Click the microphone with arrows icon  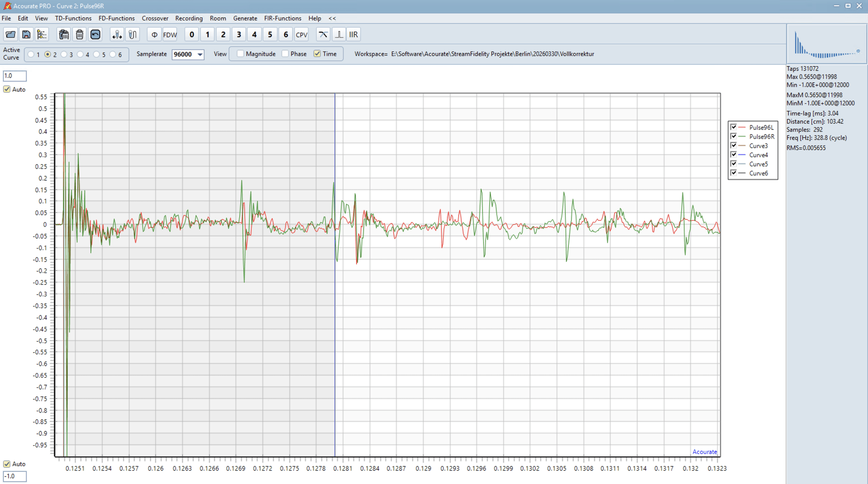click(x=117, y=35)
